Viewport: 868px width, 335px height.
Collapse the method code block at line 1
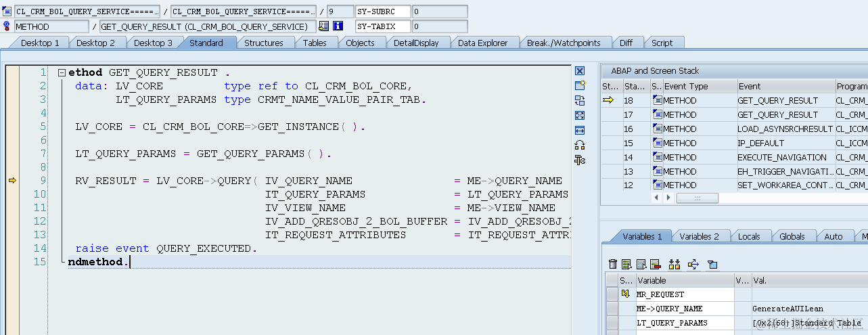pos(62,72)
